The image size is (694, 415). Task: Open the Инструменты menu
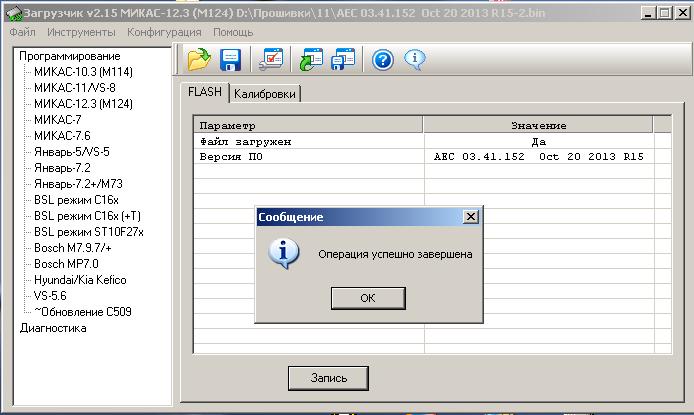(x=81, y=32)
